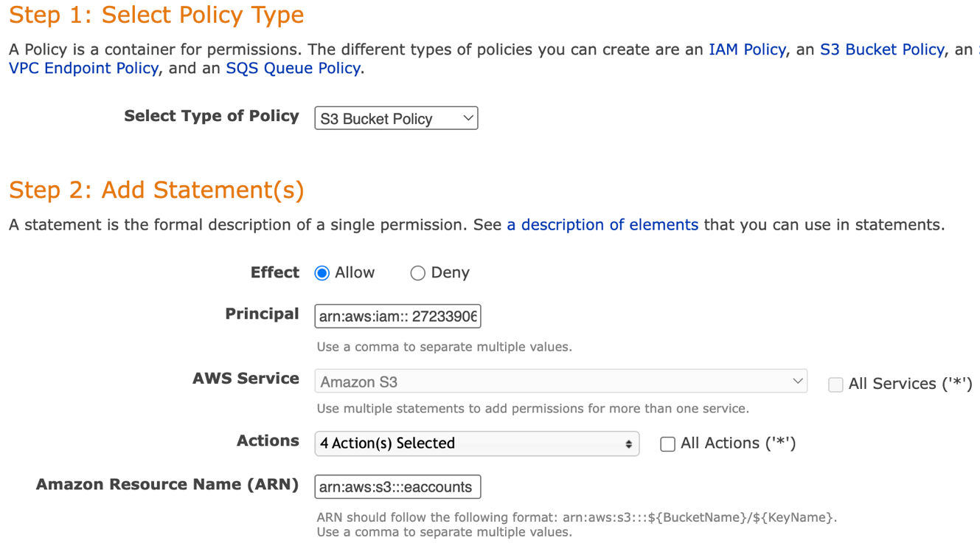Click the 'Amazon Resource Name (ARN)' label

167,484
